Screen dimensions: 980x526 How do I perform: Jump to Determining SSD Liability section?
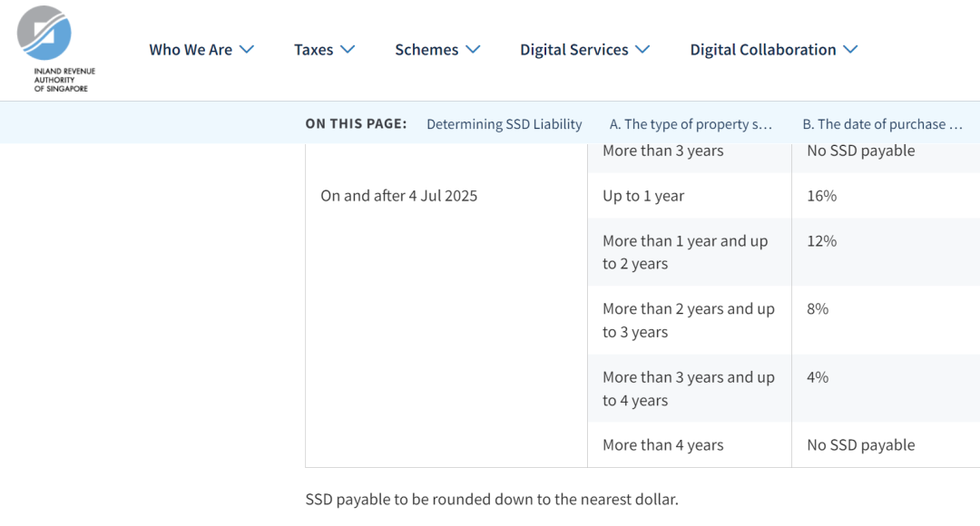click(505, 123)
